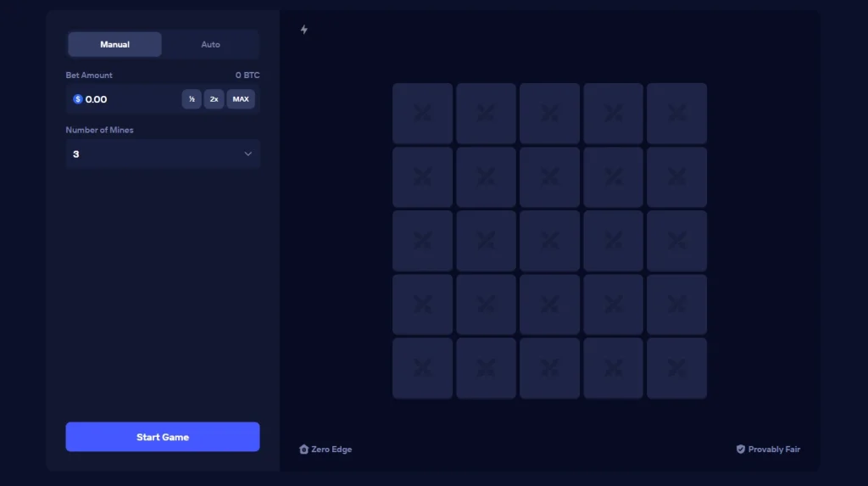Viewport: 868px width, 486px height.
Task: Reveal tile in row 5, column 2
Action: pos(486,368)
